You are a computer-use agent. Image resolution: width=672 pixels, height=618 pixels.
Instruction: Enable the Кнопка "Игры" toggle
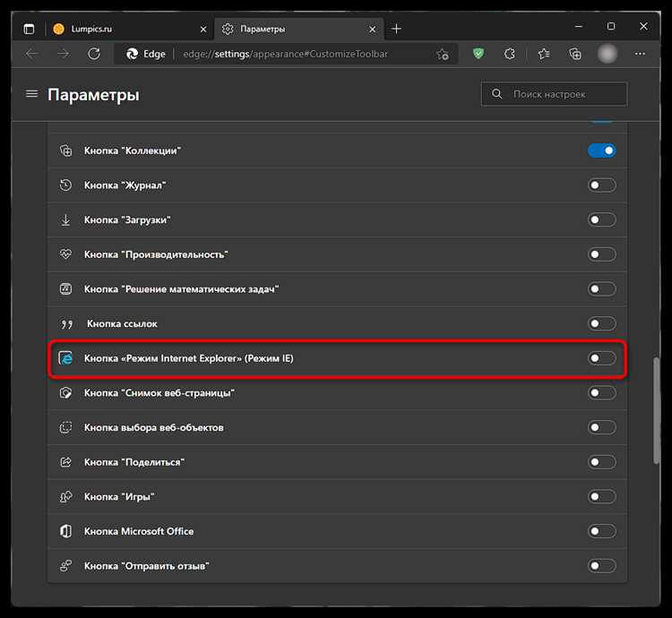(602, 497)
